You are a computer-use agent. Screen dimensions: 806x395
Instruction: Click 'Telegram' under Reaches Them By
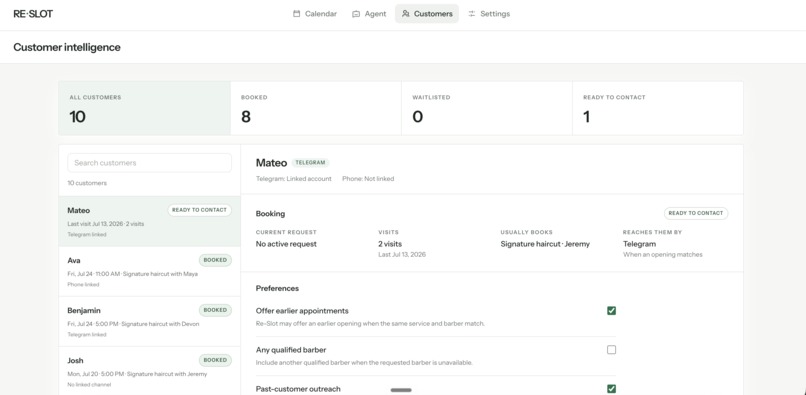(x=639, y=244)
